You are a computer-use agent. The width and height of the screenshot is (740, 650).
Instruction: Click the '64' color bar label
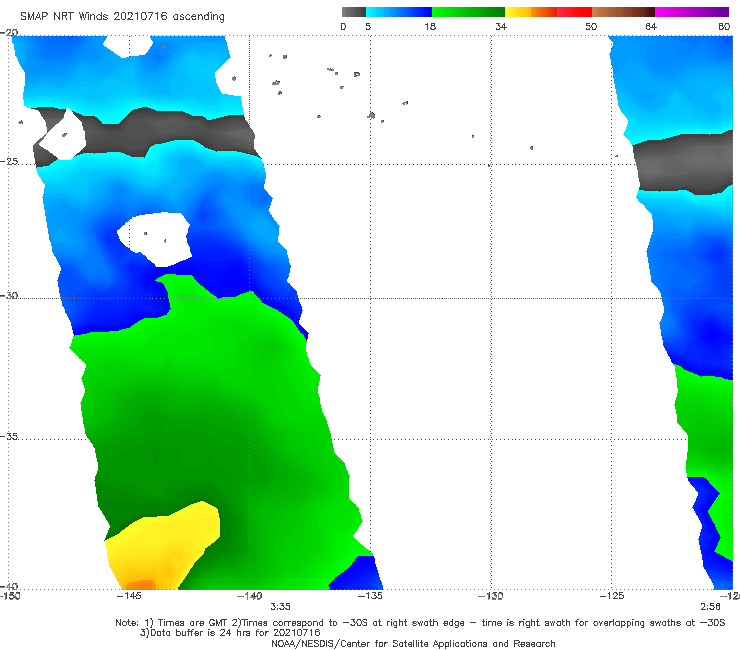pos(651,26)
